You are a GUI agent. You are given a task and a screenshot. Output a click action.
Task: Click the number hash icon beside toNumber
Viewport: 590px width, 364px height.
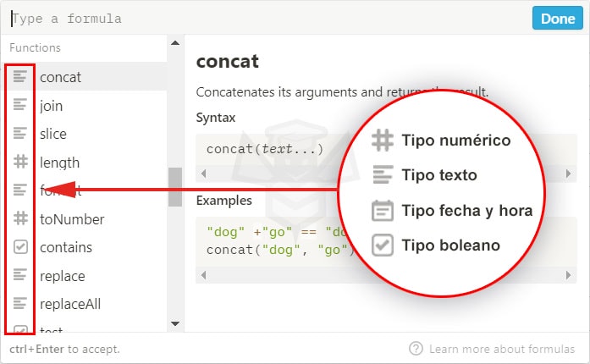[x=20, y=219]
